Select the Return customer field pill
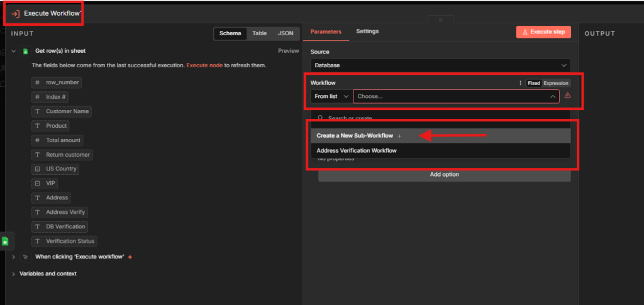This screenshot has height=305, width=644. pos(62,155)
